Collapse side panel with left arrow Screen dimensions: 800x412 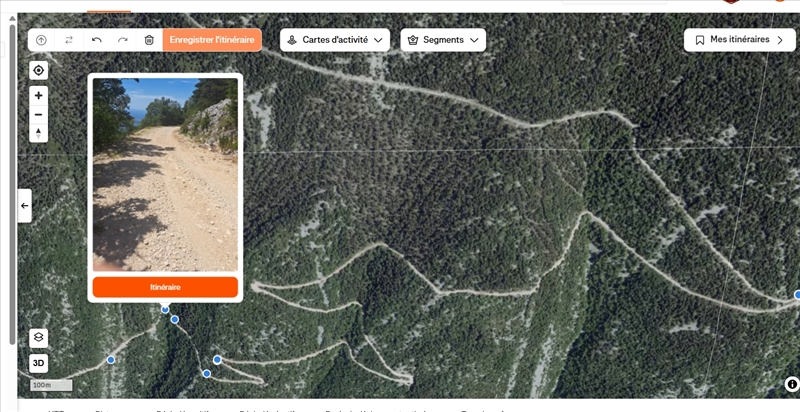(x=24, y=205)
